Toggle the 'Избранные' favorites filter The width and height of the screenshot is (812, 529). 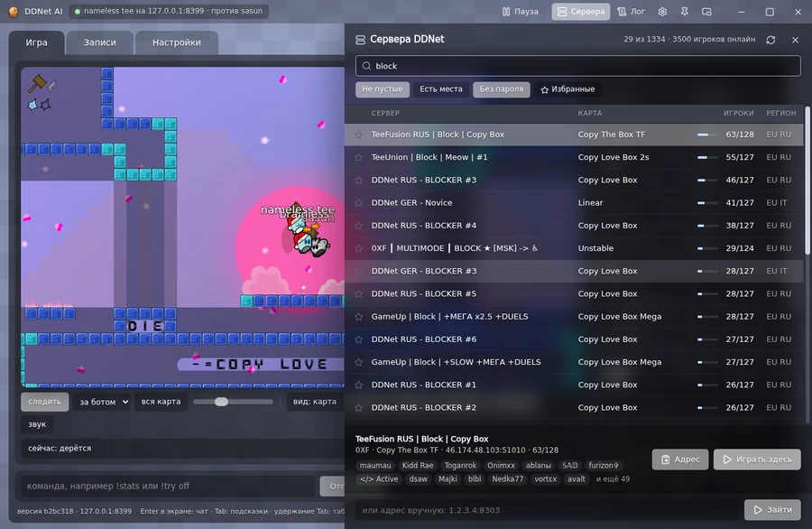(x=567, y=89)
